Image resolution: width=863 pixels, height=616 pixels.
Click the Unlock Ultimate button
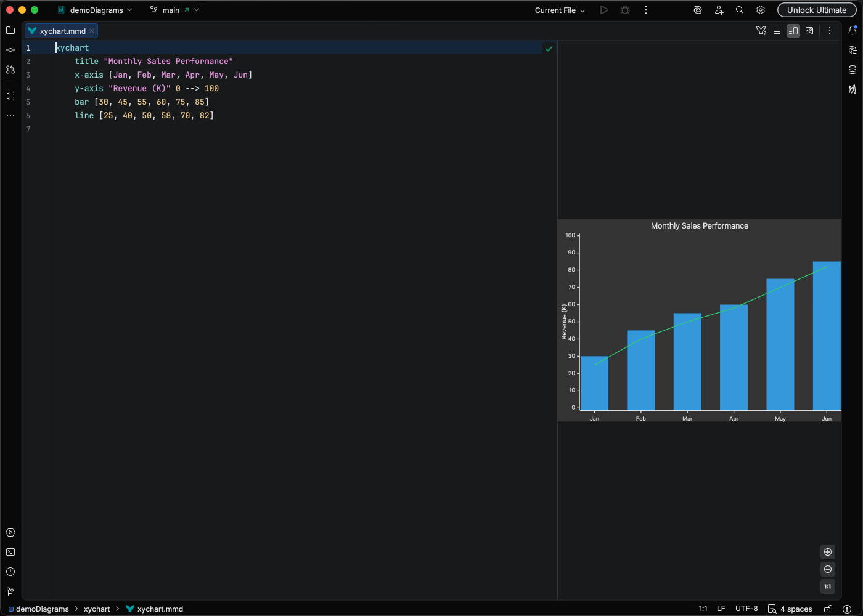816,10
